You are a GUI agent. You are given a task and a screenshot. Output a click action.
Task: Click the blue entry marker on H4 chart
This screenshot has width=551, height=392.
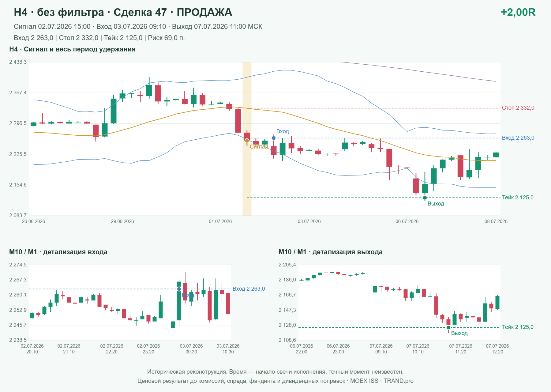click(274, 138)
